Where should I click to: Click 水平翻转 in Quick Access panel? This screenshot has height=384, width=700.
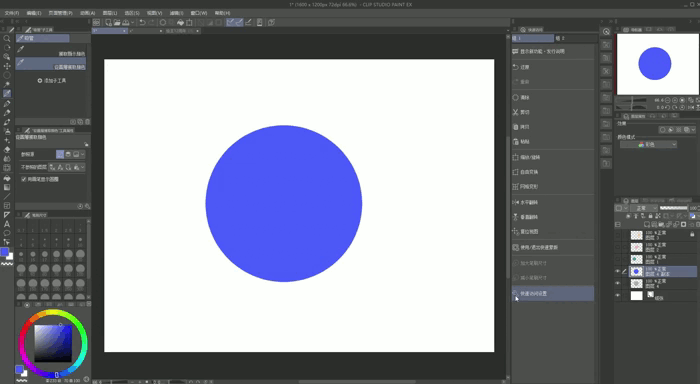(x=553, y=202)
